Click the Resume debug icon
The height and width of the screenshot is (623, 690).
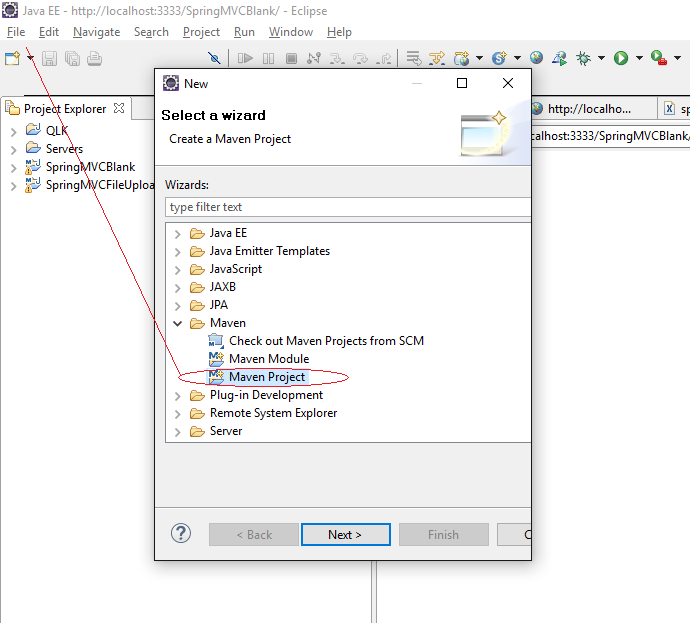[x=245, y=58]
